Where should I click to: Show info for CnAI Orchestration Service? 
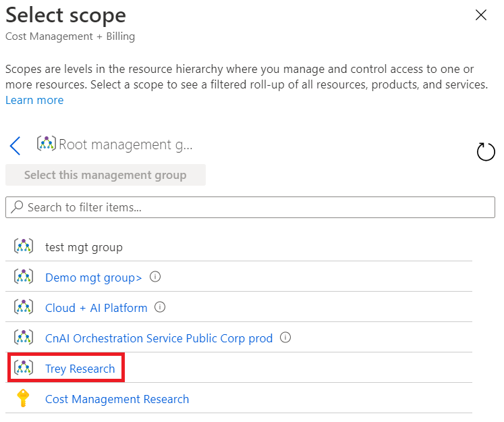tap(285, 338)
